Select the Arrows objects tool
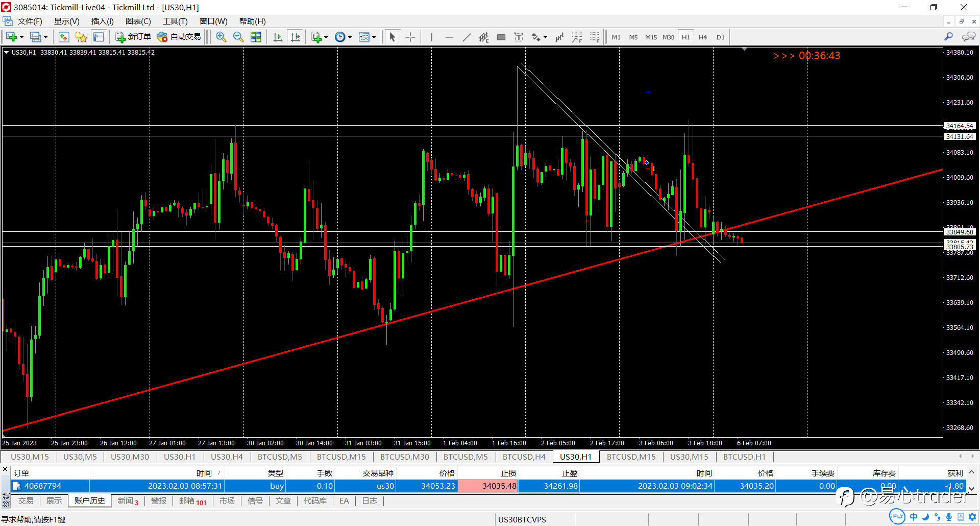This screenshot has width=980, height=526. tap(536, 37)
